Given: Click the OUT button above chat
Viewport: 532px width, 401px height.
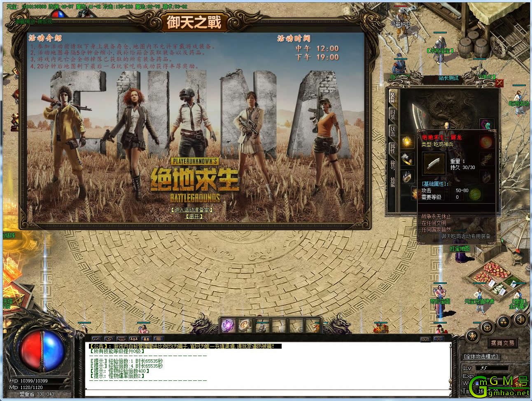Looking at the screenshot, I should (x=425, y=340).
